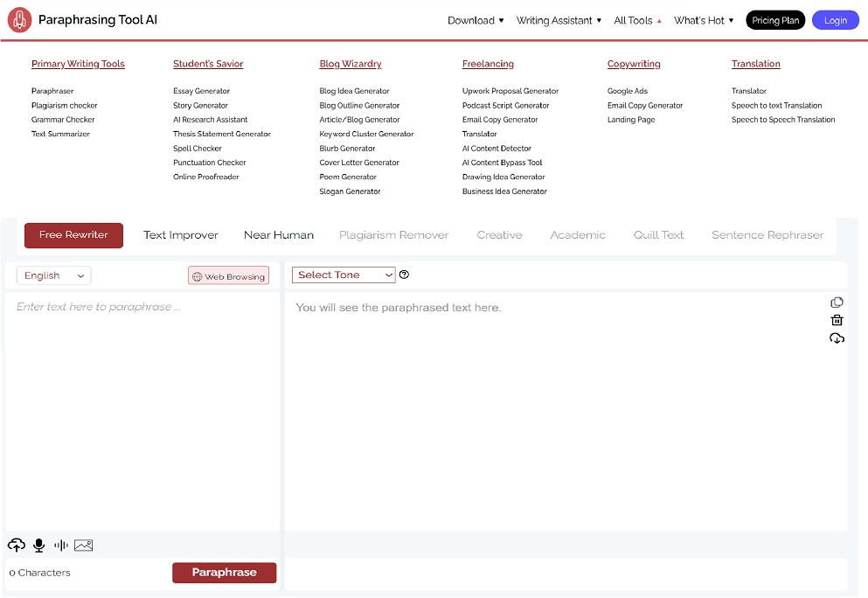Screen dimensions: 868x598
Task: Open the Upwork Proposal Generator link
Action: (510, 91)
